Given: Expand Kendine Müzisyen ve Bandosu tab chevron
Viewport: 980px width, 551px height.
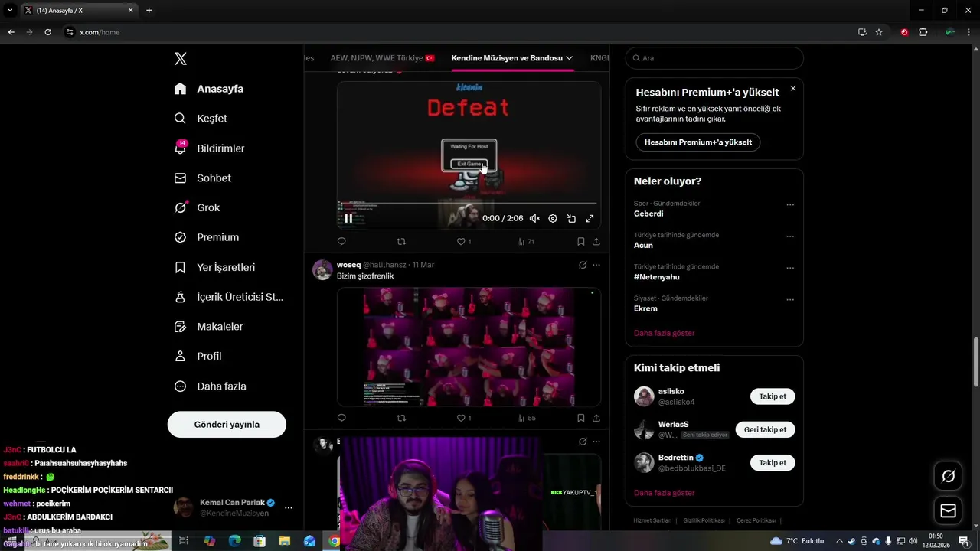Looking at the screenshot, I should 569,58.
